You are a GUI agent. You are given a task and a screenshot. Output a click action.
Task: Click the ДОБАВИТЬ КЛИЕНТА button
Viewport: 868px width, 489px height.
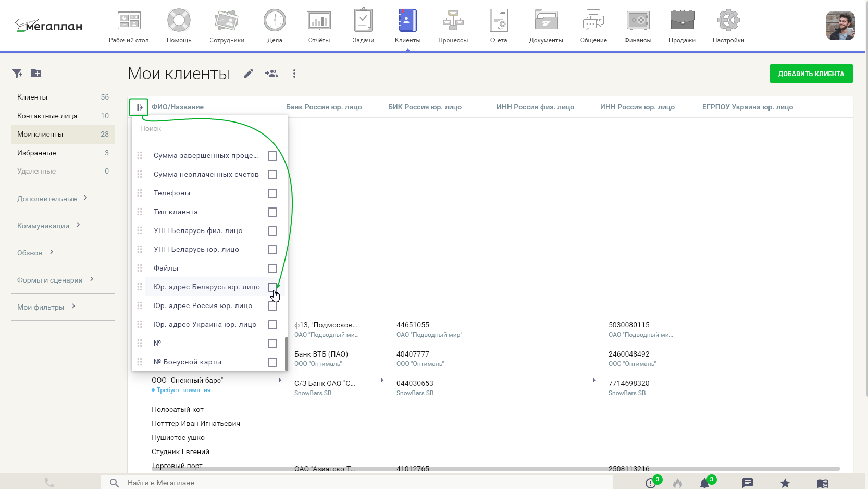(x=811, y=74)
